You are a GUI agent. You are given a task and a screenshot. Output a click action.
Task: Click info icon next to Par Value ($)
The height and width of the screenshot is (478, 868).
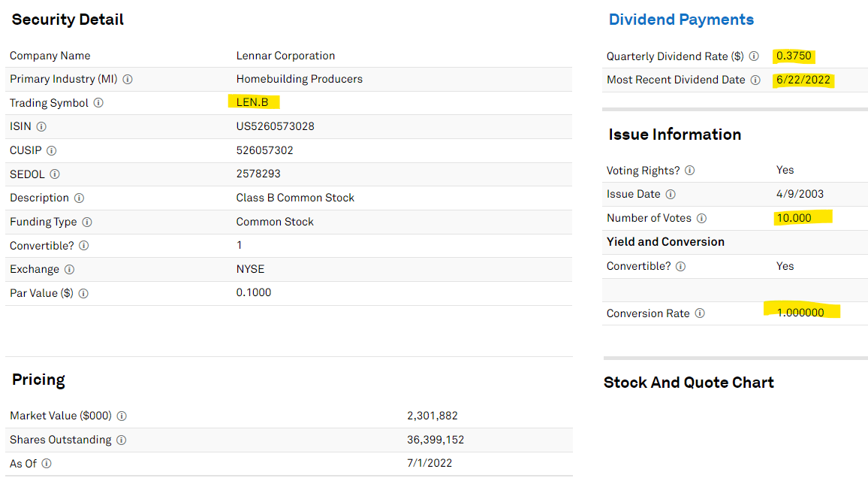coord(83,293)
